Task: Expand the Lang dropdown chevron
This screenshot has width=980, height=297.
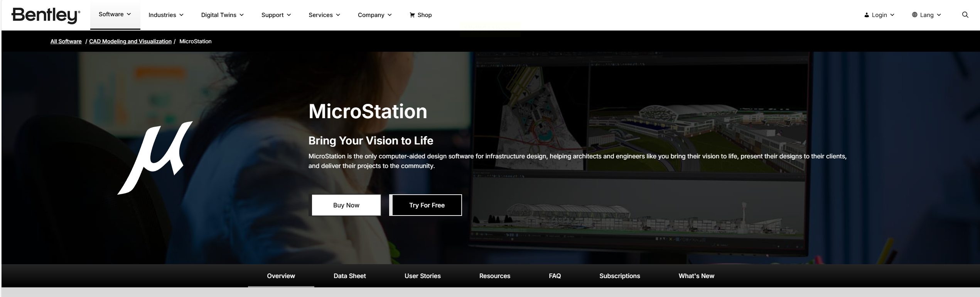Action: 939,15
